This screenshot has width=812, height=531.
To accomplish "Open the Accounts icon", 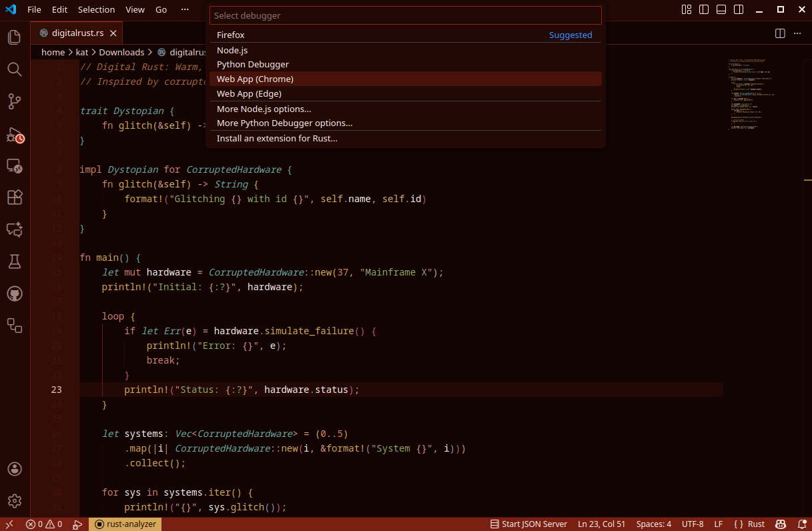I will pyautogui.click(x=15, y=469).
